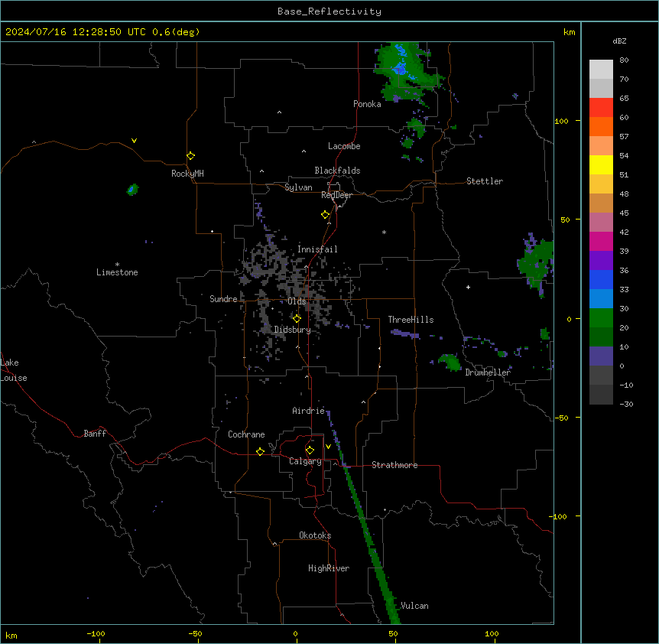The height and width of the screenshot is (644, 659).
Task: Click the yellow station marker near RockyMH
Action: [x=190, y=155]
